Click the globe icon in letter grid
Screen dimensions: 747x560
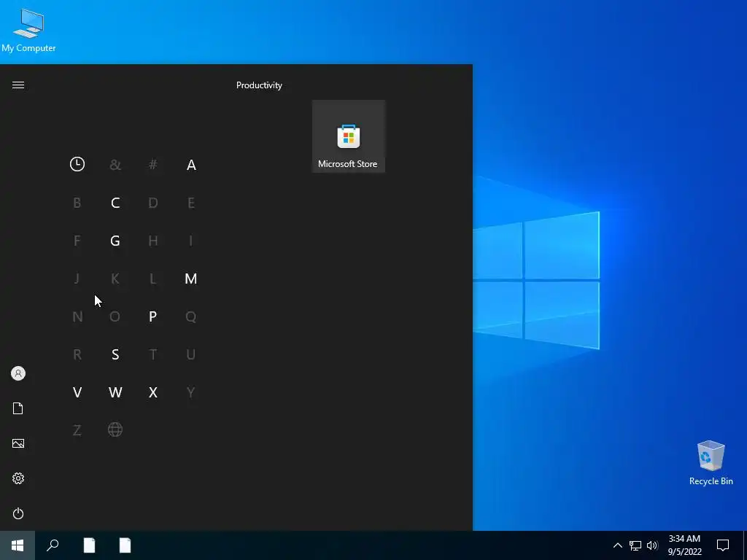[x=115, y=430]
